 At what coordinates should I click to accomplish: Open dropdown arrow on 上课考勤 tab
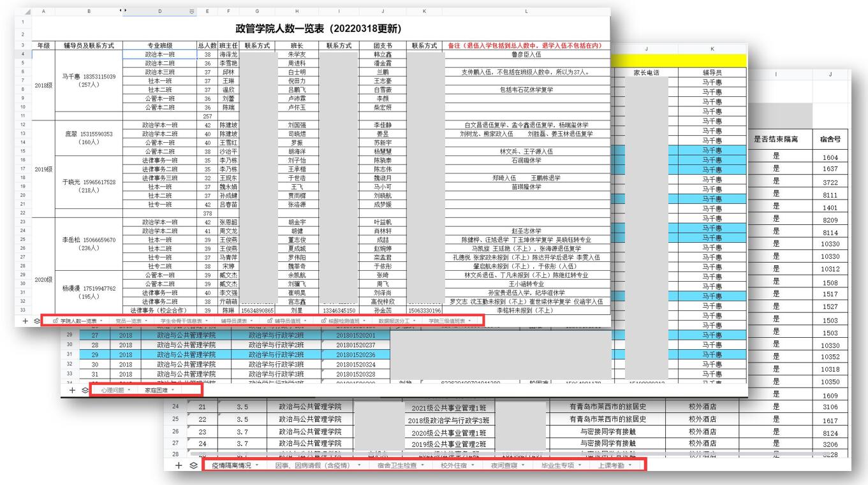coord(631,465)
